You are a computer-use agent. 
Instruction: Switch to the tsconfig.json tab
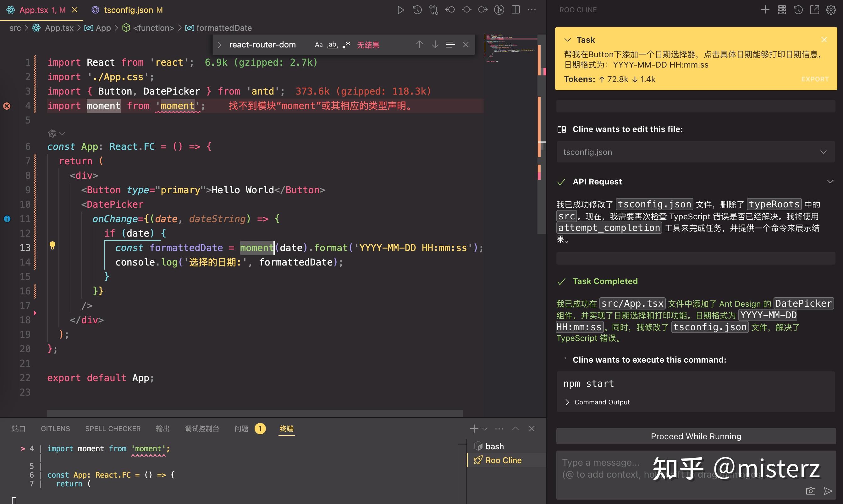128,10
